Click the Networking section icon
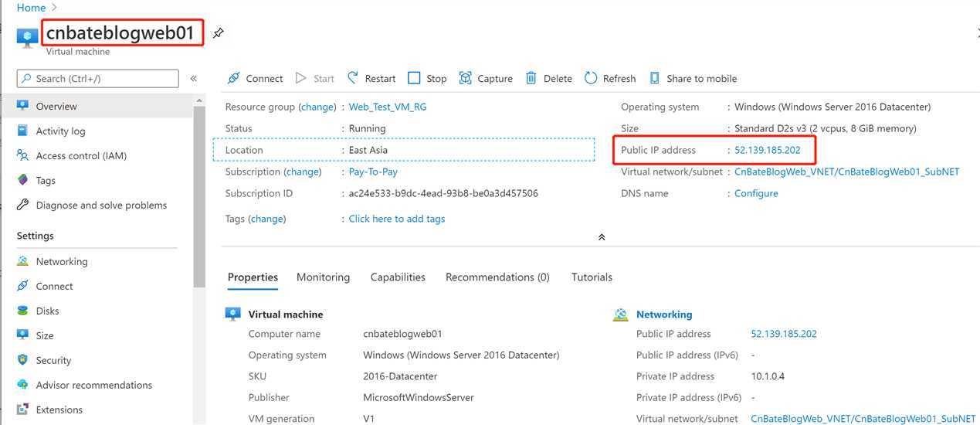Image resolution: width=980 pixels, height=425 pixels. pos(620,314)
